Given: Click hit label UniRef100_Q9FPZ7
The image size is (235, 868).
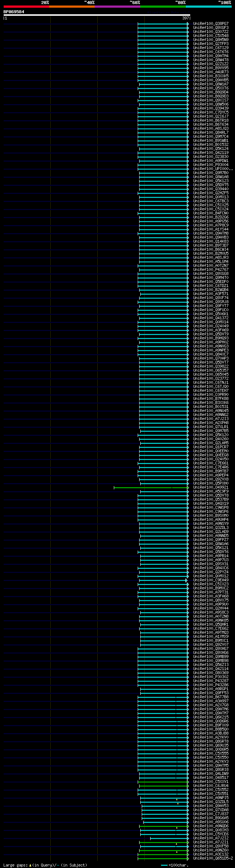Looking at the screenshot, I should pyautogui.click(x=211, y=540).
